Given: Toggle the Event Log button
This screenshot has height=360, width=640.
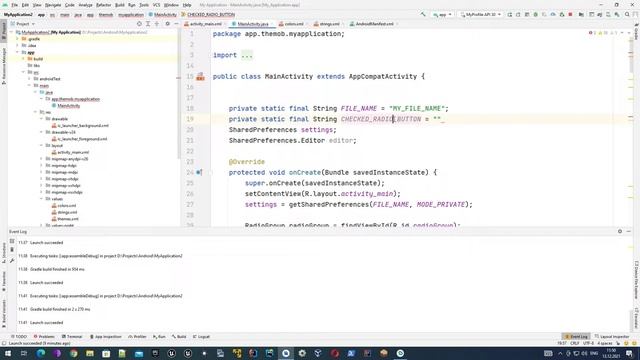Looking at the screenshot, I should click(576, 337).
